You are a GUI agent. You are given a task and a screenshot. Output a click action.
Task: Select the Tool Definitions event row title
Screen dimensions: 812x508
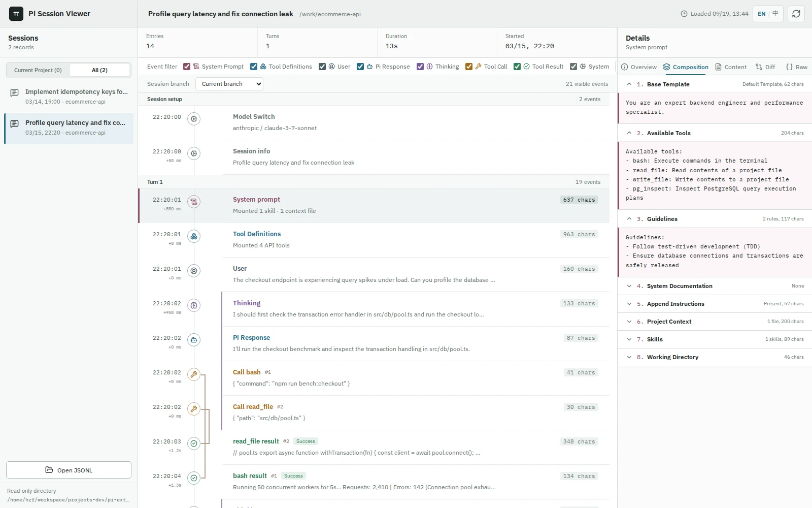pyautogui.click(x=257, y=234)
